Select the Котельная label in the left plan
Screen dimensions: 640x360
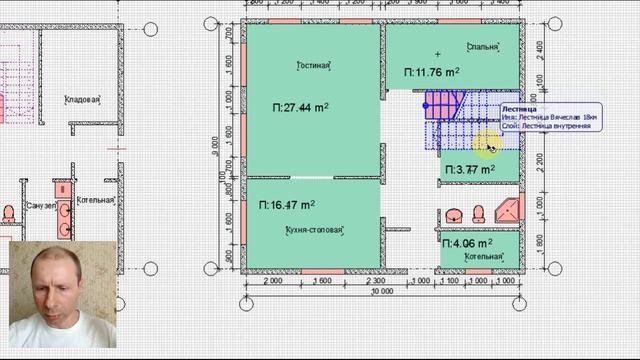pos(96,200)
